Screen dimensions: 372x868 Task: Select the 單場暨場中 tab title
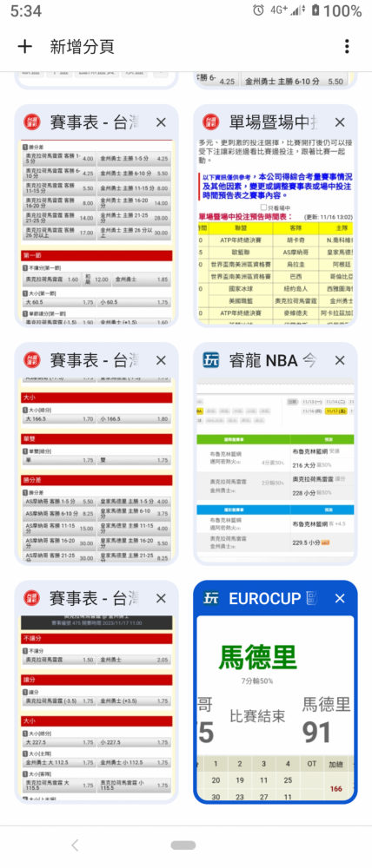pos(273,122)
